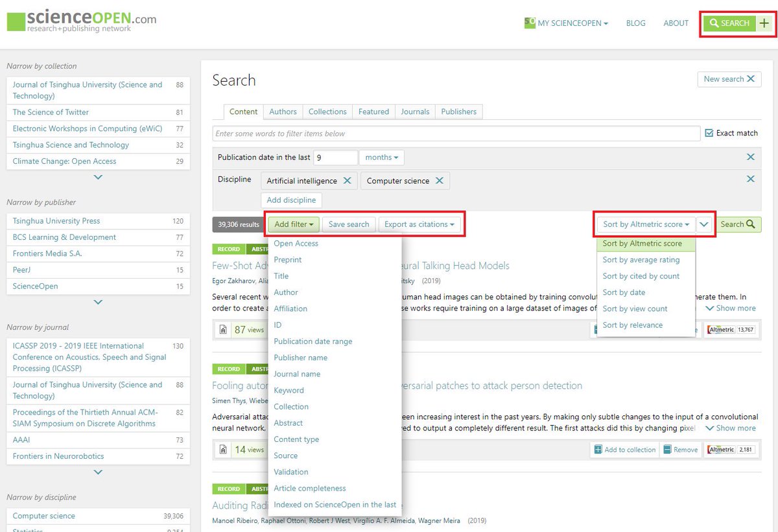
Task: Click the publication date number field
Action: [x=335, y=157]
